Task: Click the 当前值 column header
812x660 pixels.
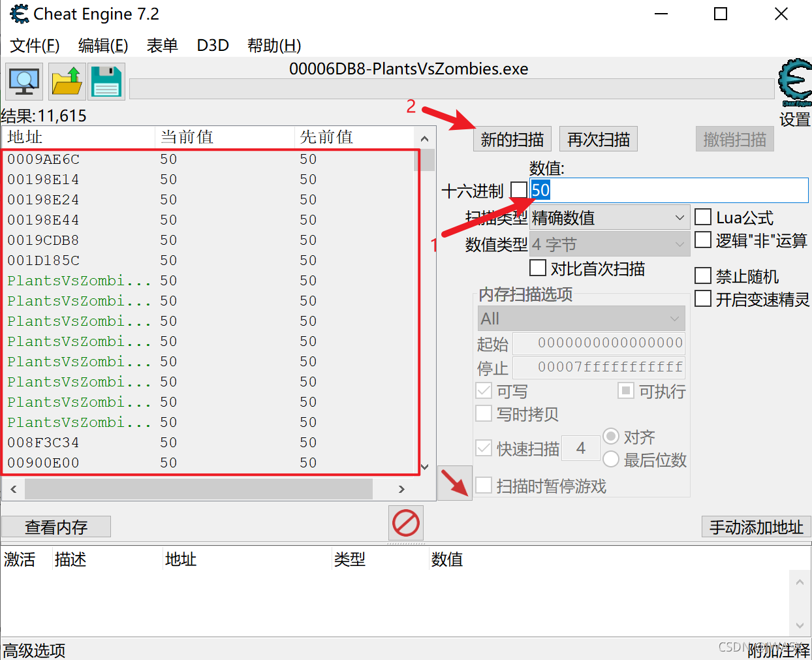Action: tap(225, 137)
